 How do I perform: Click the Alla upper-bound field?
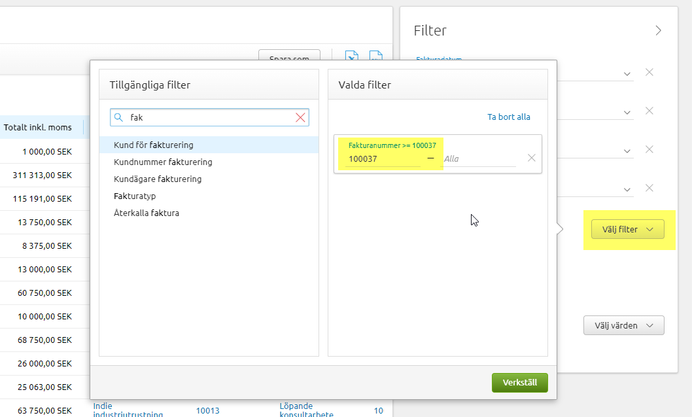pos(477,159)
